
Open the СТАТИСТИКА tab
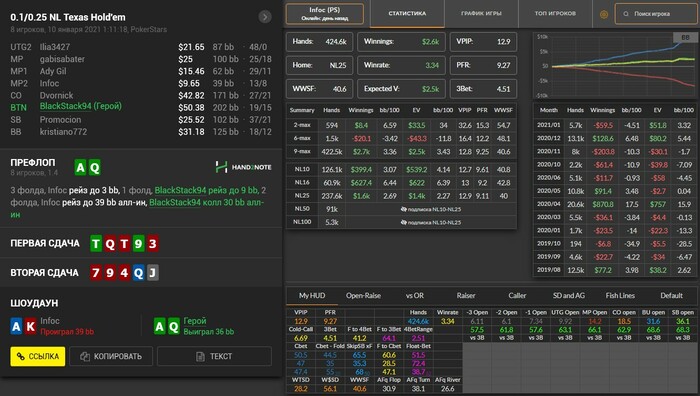(407, 14)
